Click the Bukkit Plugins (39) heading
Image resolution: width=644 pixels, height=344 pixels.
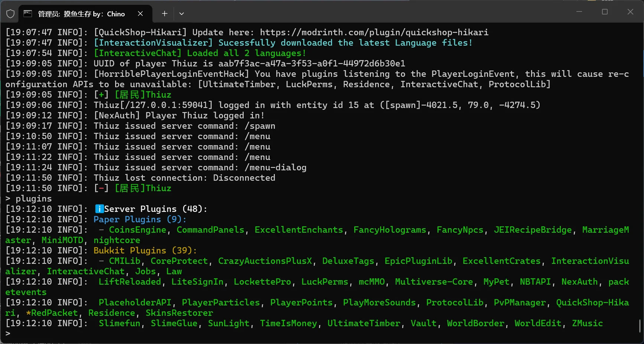(x=145, y=250)
